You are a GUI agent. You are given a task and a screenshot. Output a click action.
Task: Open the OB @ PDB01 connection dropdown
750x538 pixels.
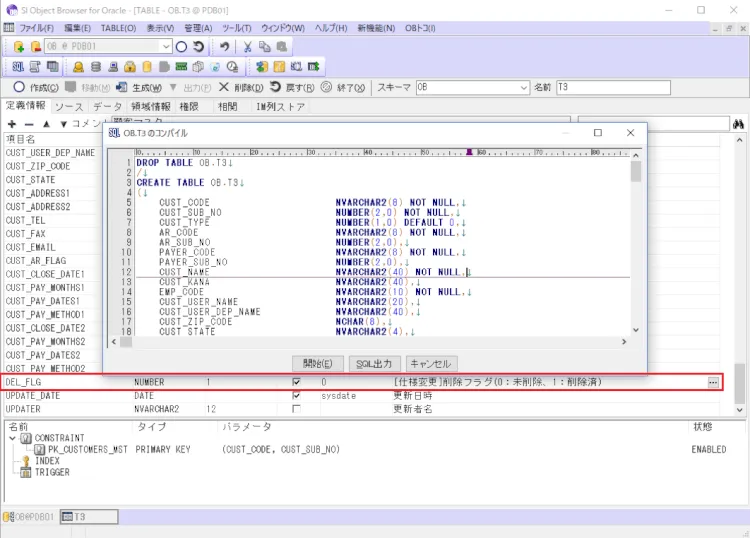point(166,46)
